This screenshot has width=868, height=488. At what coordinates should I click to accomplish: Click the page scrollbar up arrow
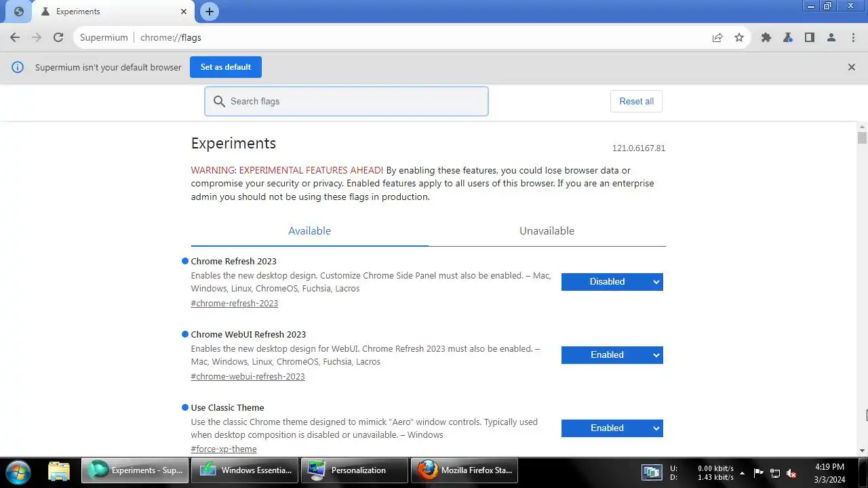point(862,127)
